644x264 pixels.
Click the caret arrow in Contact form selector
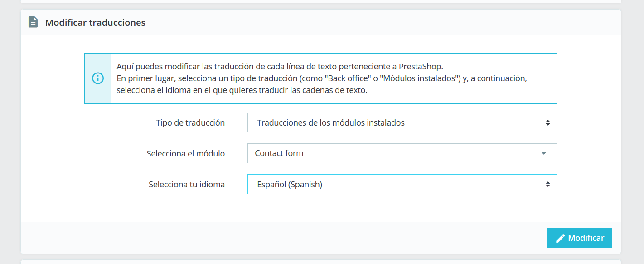pos(544,153)
